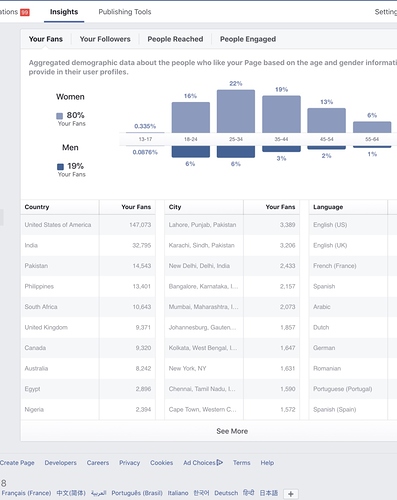The image size is (397, 500).
Task: Click the Ad Choices arrow icon
Action: coord(220,462)
